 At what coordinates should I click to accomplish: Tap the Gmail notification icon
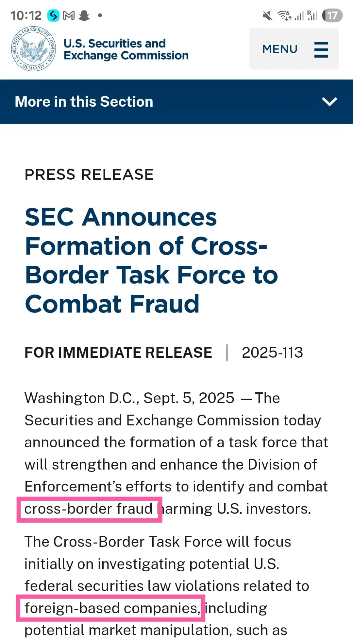[69, 15]
